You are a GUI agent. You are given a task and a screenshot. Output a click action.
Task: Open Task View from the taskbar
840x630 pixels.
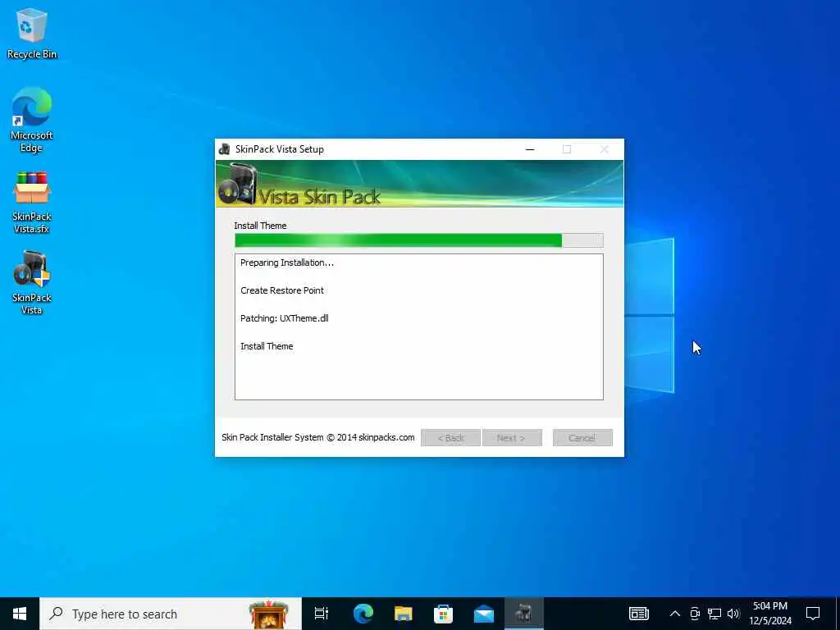coord(322,614)
